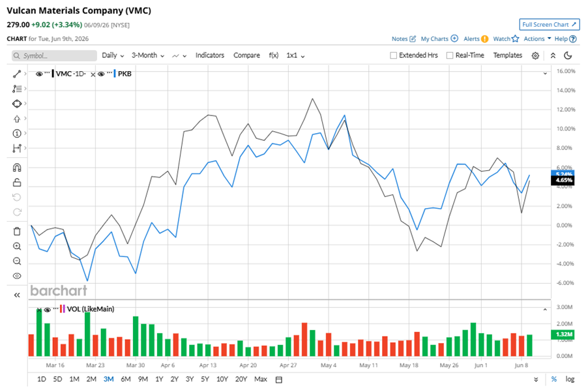This screenshot has height=392, width=588.
Task: Enable Real-Time checkbox
Action: click(x=450, y=55)
